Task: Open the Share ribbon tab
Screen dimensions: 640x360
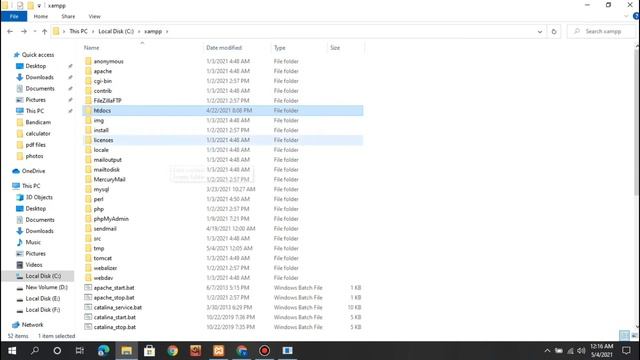Action: coord(68,16)
